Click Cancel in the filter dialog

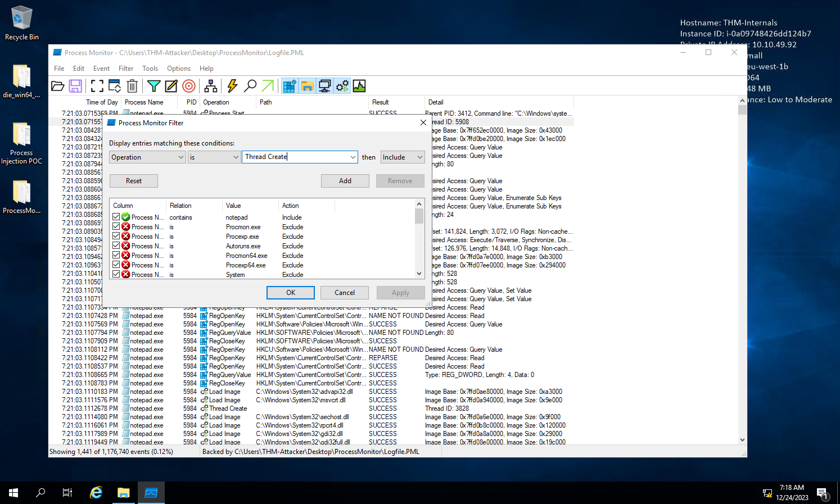pos(345,293)
